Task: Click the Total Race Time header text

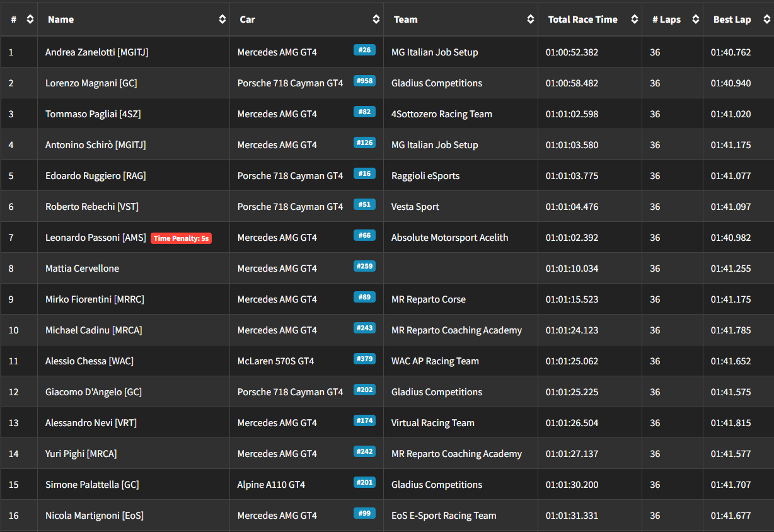Action: pos(583,20)
